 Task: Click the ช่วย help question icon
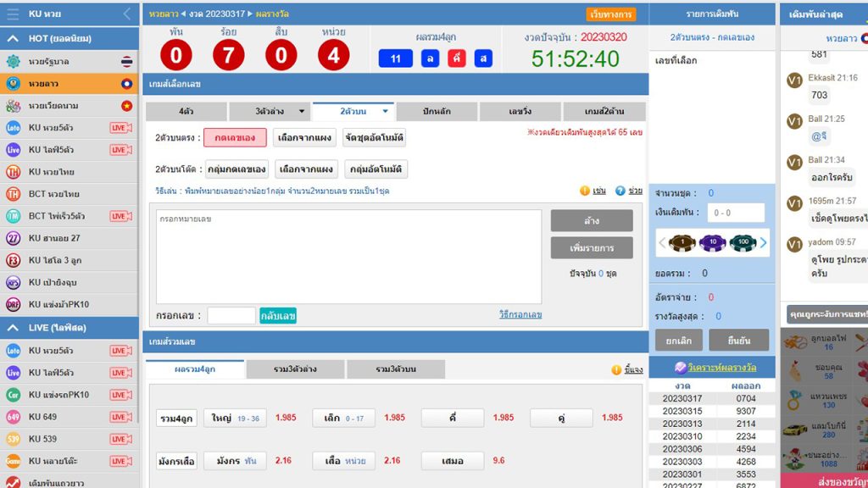[620, 191]
